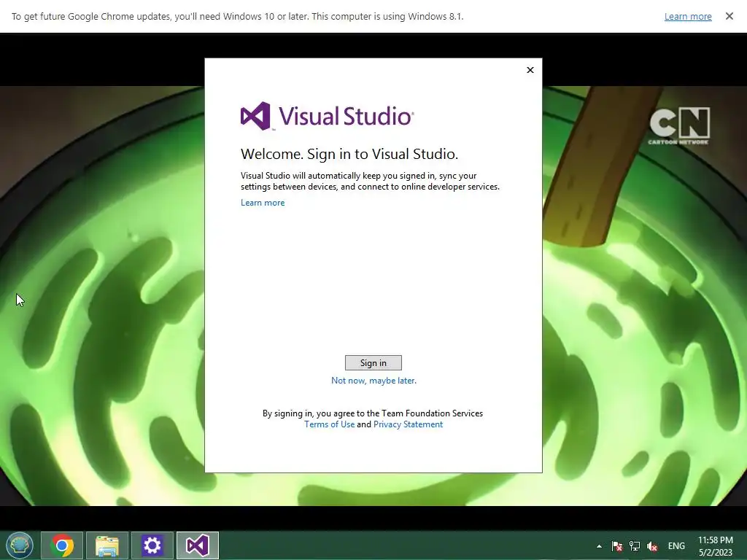Open the Start menu button
The width and height of the screenshot is (747, 560).
(20, 545)
